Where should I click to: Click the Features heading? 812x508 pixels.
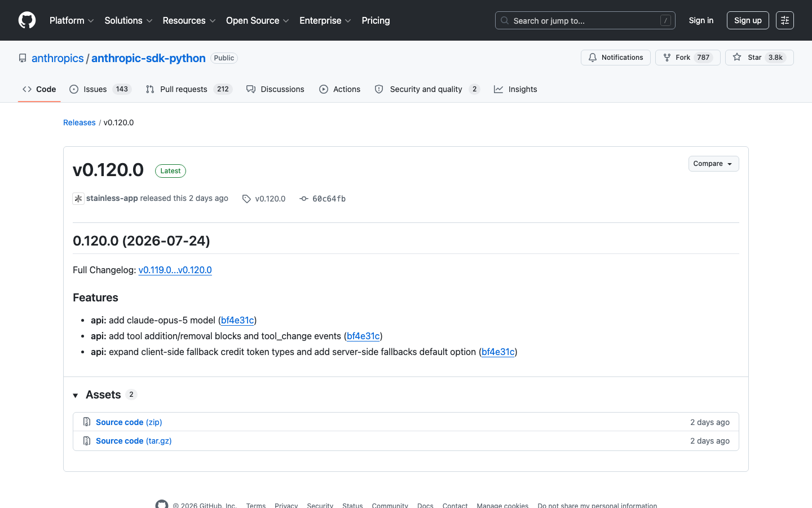(95, 297)
